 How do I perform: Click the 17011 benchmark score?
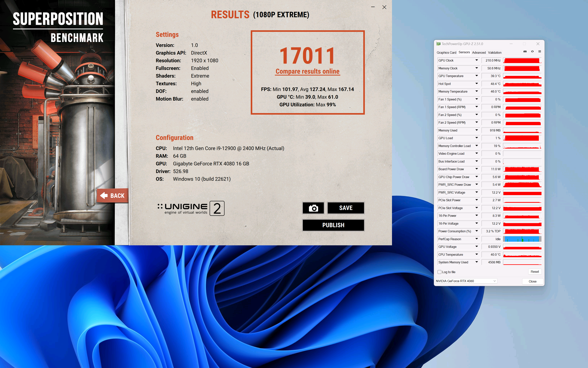[x=307, y=56]
